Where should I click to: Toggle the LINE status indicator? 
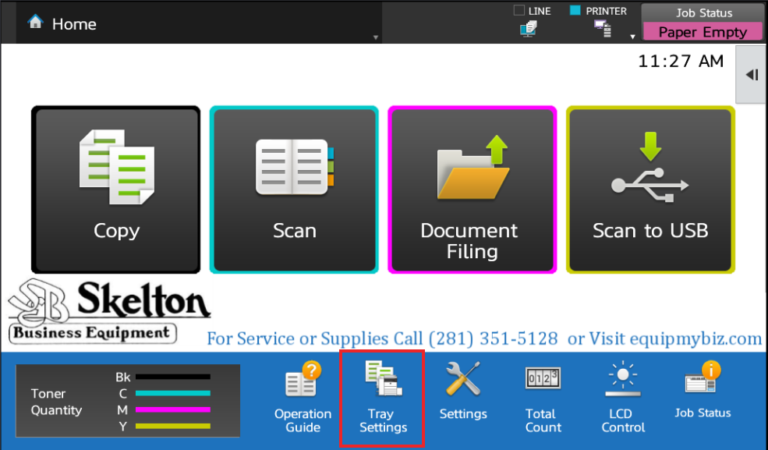pos(531,21)
